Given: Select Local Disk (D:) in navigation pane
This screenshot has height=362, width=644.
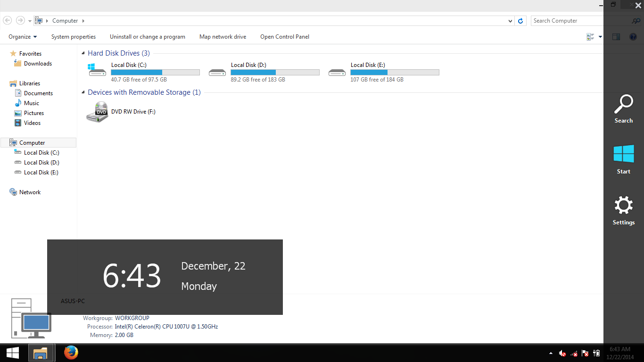Looking at the screenshot, I should (x=41, y=163).
